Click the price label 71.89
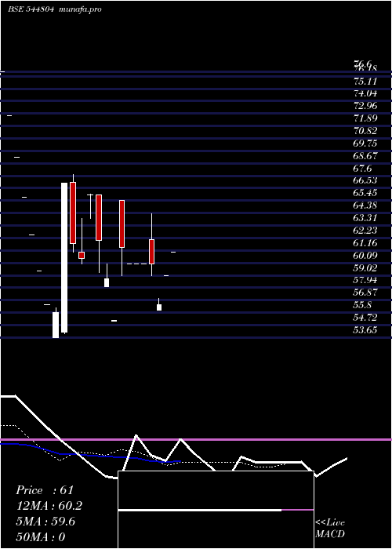 point(365,118)
